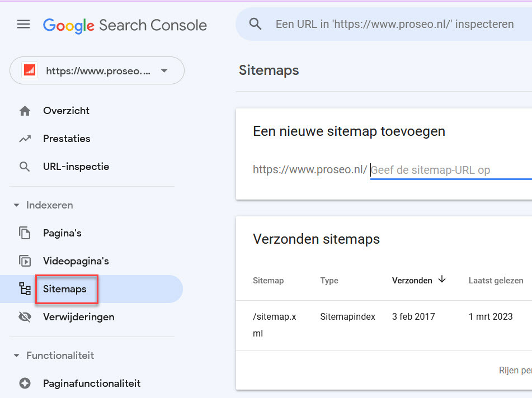532x398 pixels.
Task: Open the Videopagina's report
Action: click(76, 261)
